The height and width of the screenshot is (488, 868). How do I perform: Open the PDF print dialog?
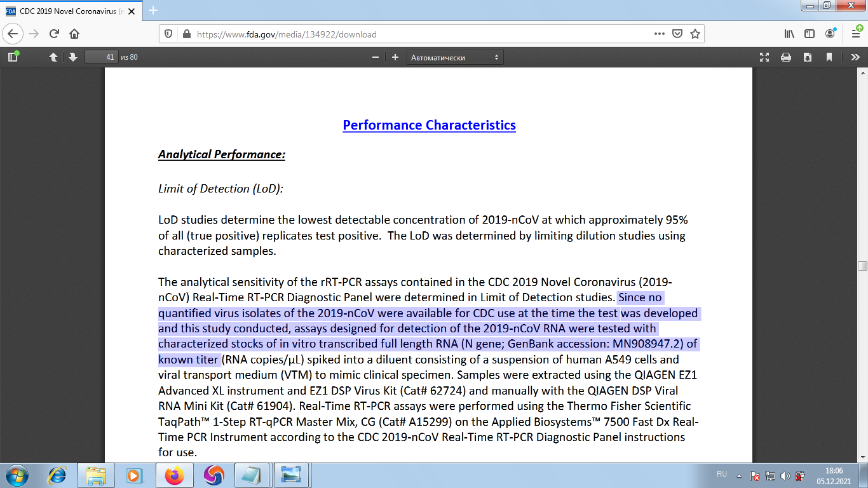786,57
